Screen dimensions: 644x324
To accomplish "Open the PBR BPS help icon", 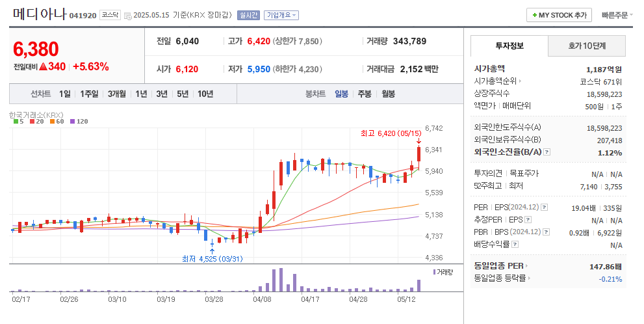I will click(x=547, y=232).
